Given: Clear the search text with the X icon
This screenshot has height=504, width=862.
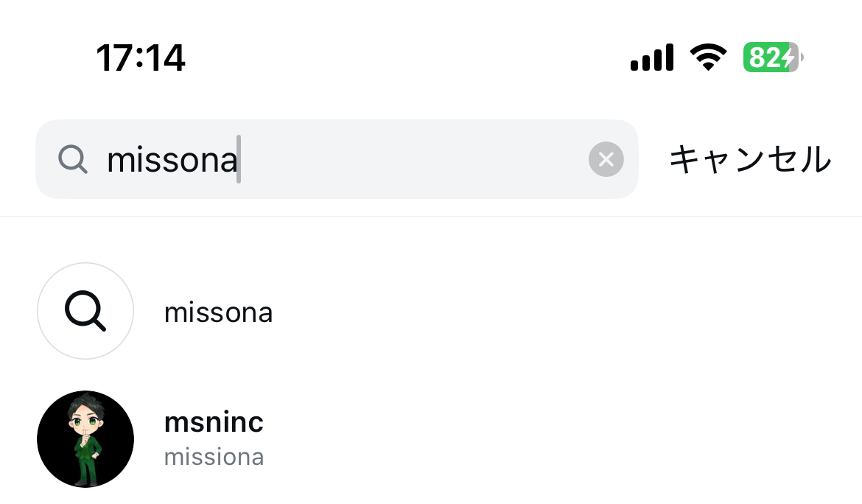Looking at the screenshot, I should [x=606, y=159].
